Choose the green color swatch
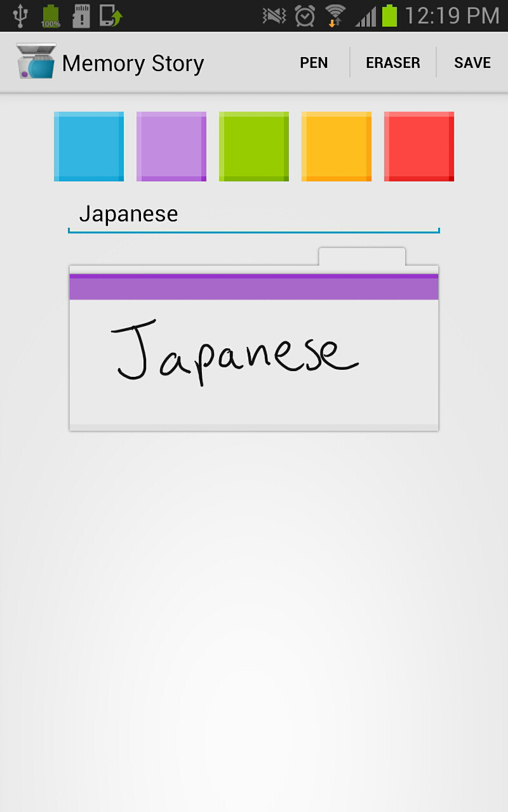Viewport: 508px width, 812px height. [254, 147]
